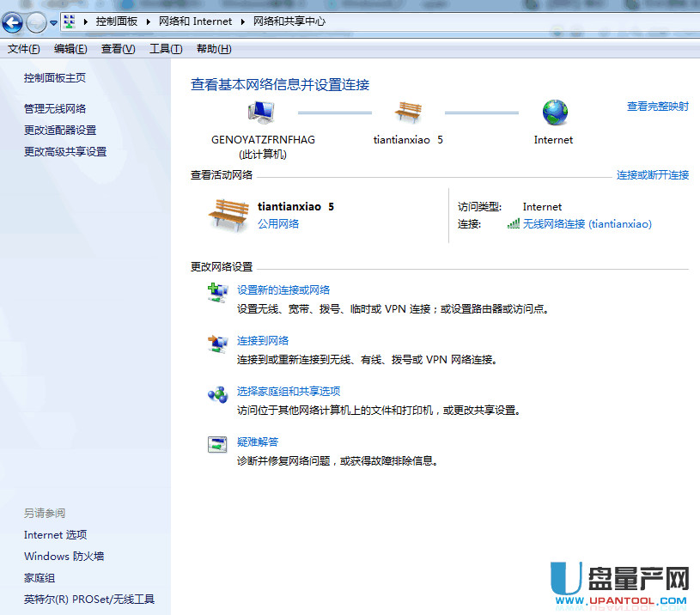Click the 连接到网络 icon
This screenshot has width=700, height=615.
coord(217,343)
